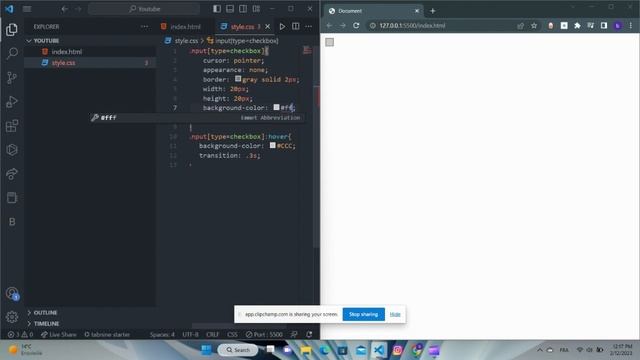The image size is (640, 360).
Task: Open Instagram from the taskbar
Action: pyautogui.click(x=397, y=350)
